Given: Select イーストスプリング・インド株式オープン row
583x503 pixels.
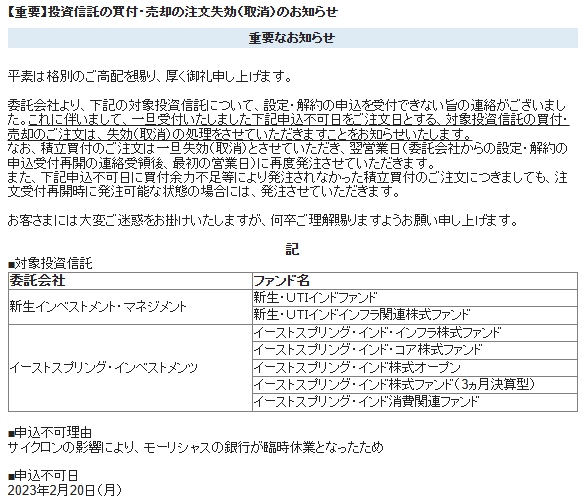Looking at the screenshot, I should (415, 368).
